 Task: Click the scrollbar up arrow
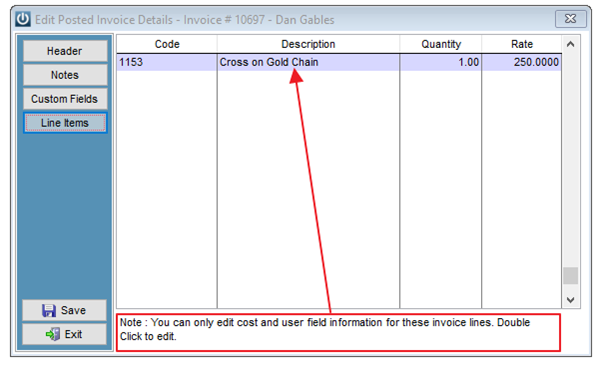(571, 44)
